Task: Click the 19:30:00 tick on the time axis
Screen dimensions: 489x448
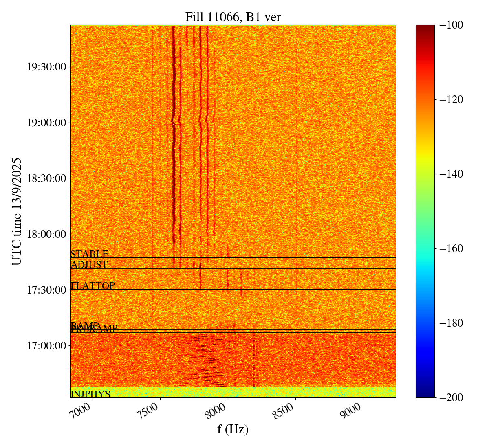Action: click(46, 67)
